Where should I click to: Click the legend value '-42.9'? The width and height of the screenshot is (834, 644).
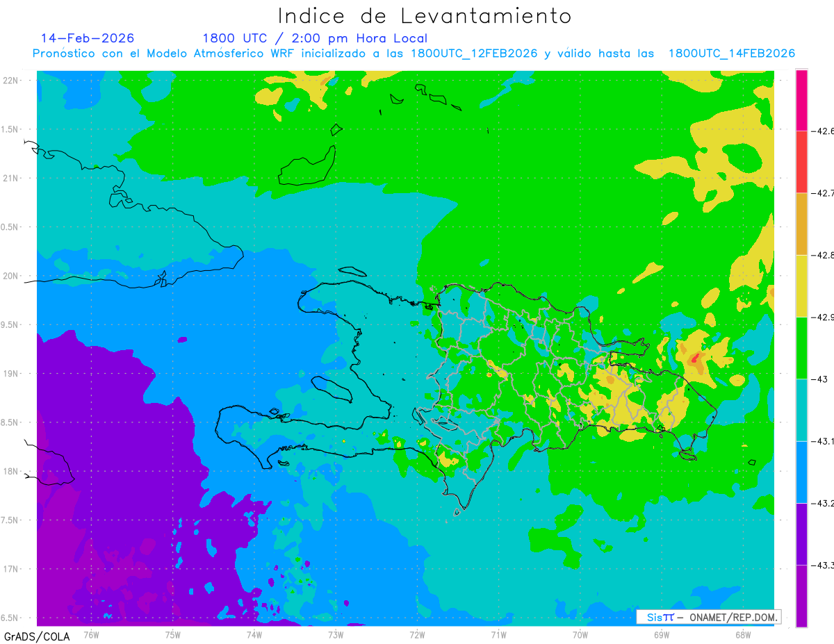(822, 317)
